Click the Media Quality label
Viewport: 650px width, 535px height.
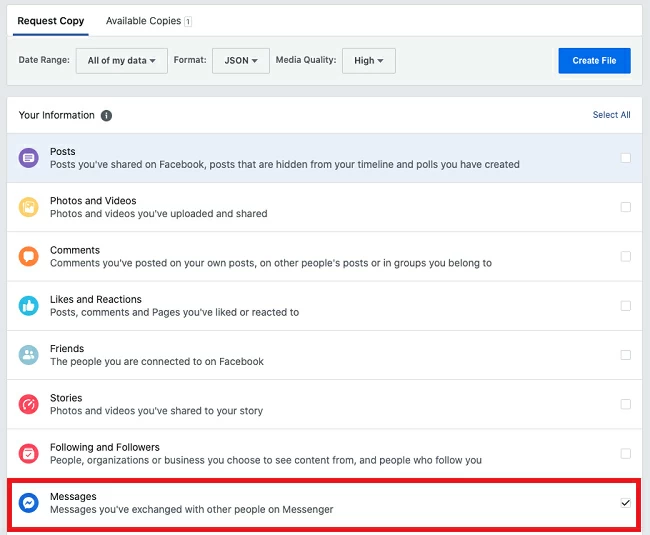306,60
